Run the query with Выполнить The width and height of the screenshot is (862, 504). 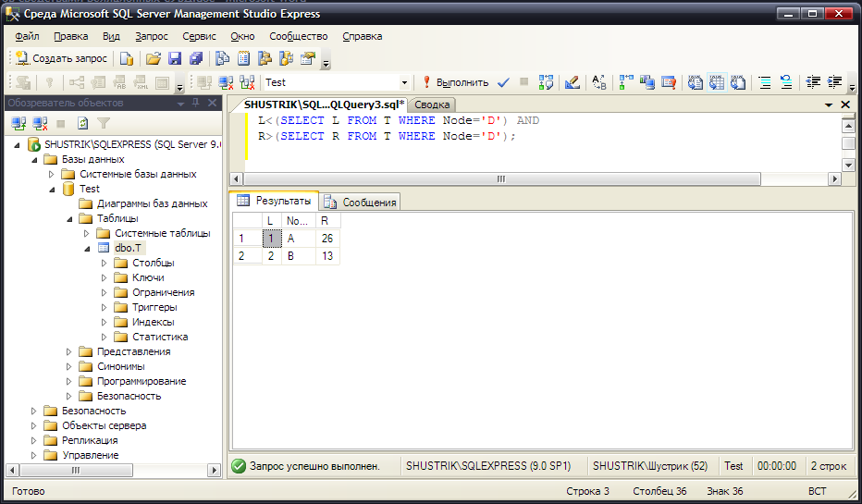coord(455,82)
